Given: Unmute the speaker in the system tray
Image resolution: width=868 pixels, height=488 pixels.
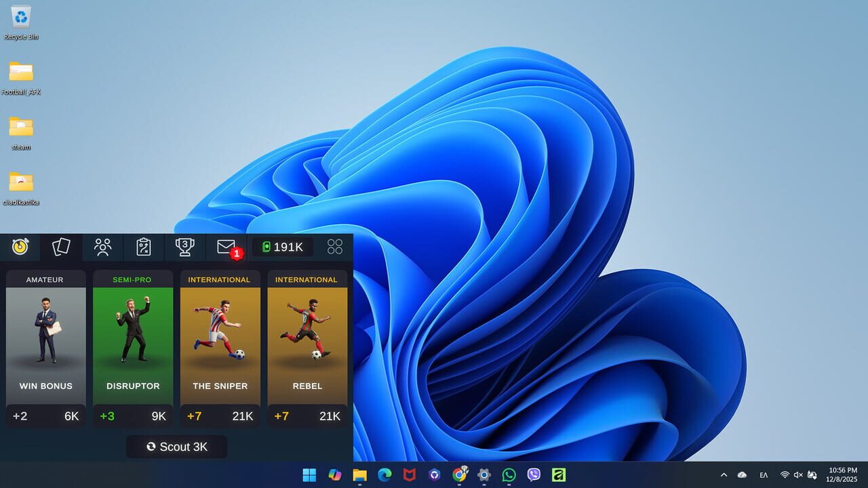Looking at the screenshot, I should tap(797, 474).
